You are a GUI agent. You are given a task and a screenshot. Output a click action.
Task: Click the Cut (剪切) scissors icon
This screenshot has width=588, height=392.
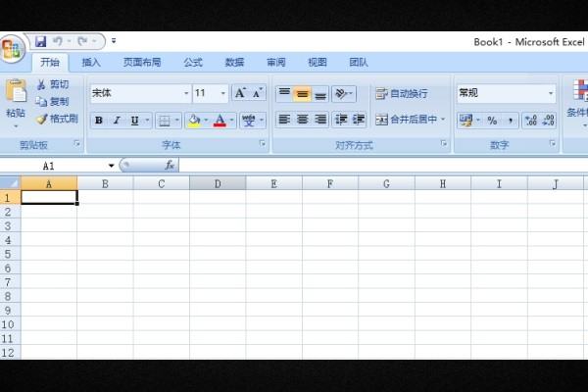(x=42, y=85)
